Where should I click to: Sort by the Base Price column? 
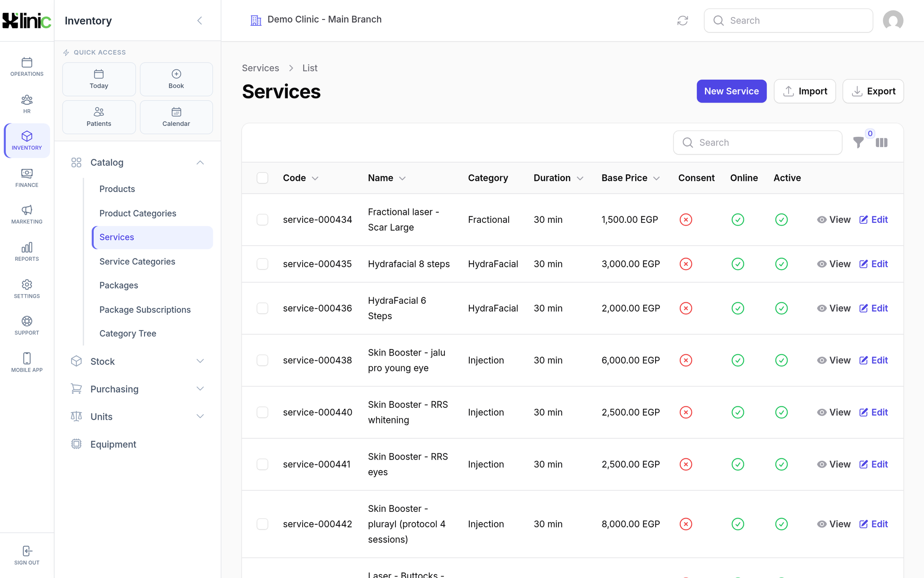click(631, 178)
